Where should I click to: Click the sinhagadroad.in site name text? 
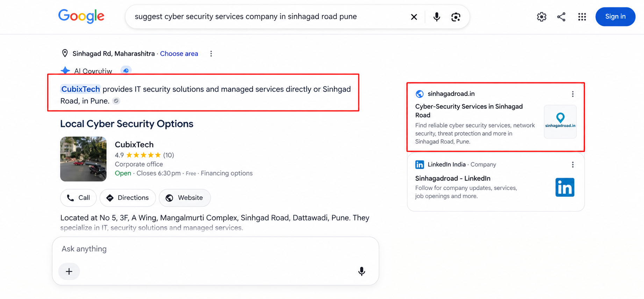click(x=451, y=94)
